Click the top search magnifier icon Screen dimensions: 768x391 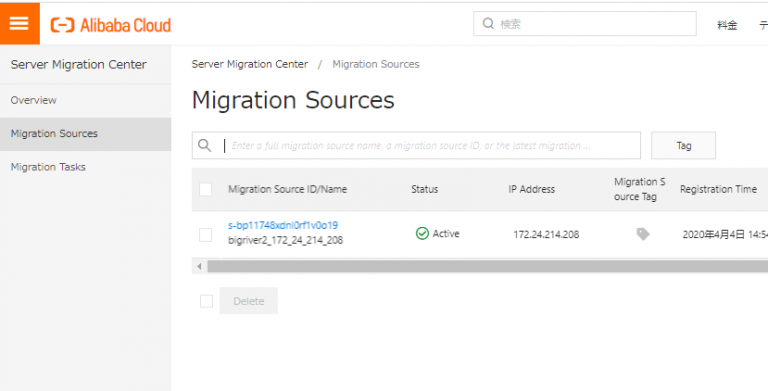pyautogui.click(x=488, y=24)
